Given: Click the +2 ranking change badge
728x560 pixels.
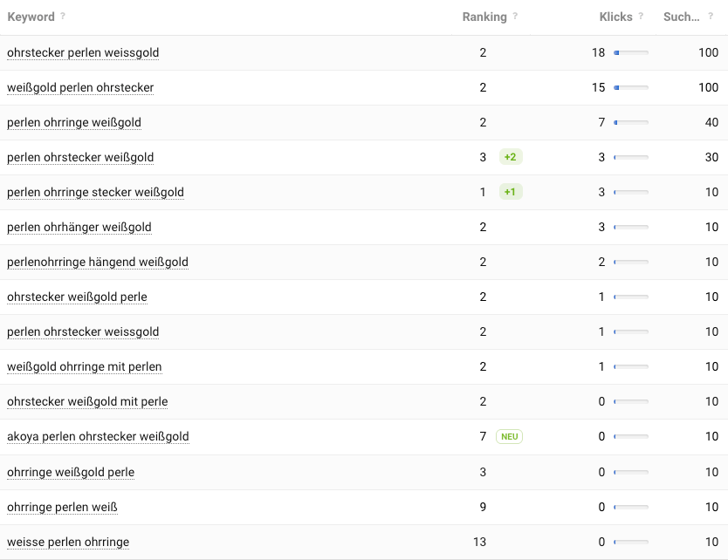Looking at the screenshot, I should (511, 157).
